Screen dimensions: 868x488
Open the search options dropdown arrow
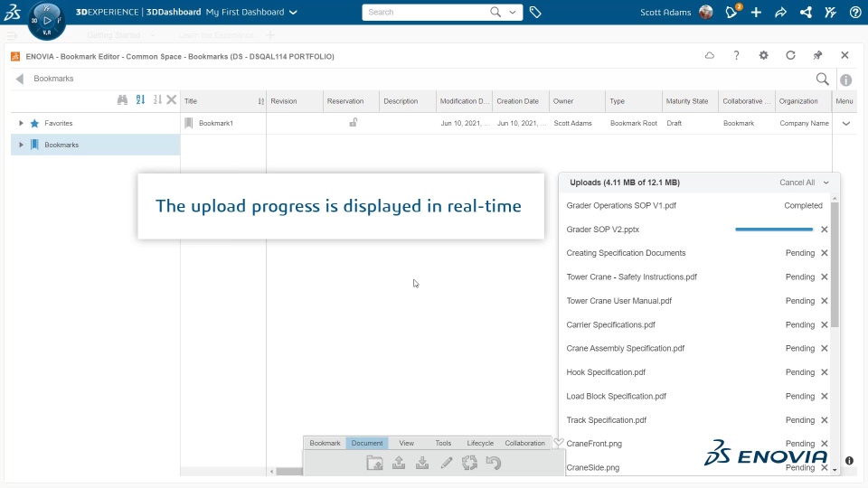[513, 12]
